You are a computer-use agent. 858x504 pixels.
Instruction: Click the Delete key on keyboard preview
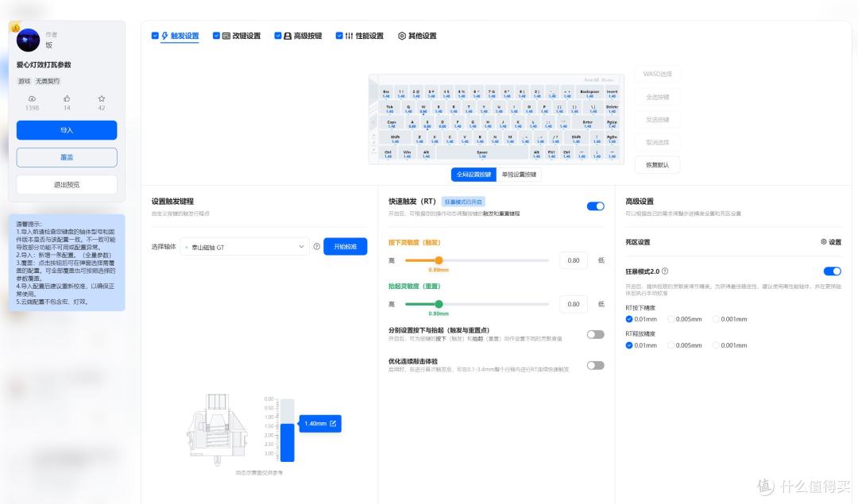613,109
